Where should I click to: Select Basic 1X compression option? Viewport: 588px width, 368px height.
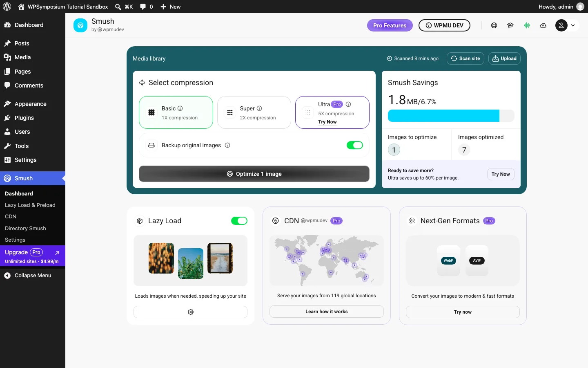176,112
